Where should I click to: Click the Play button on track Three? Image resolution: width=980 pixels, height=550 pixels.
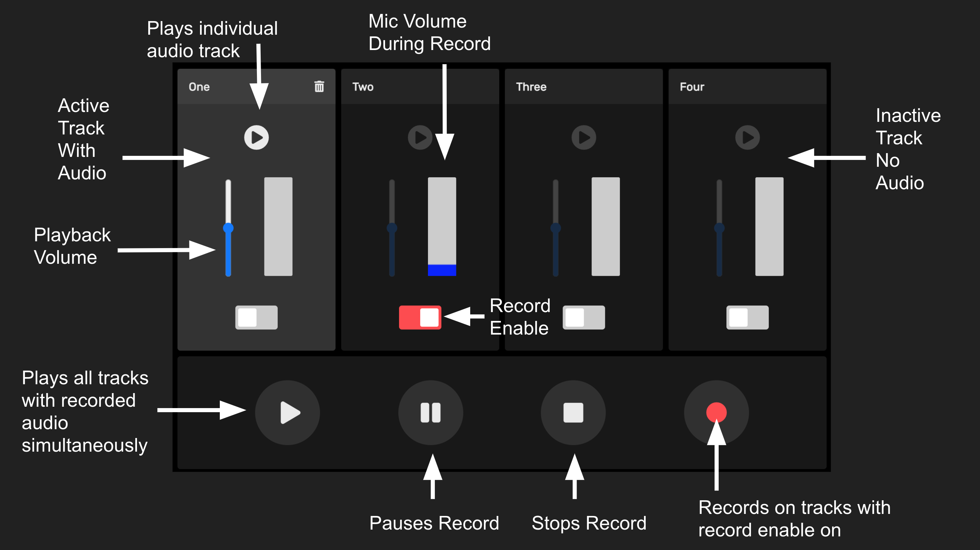[x=584, y=137]
